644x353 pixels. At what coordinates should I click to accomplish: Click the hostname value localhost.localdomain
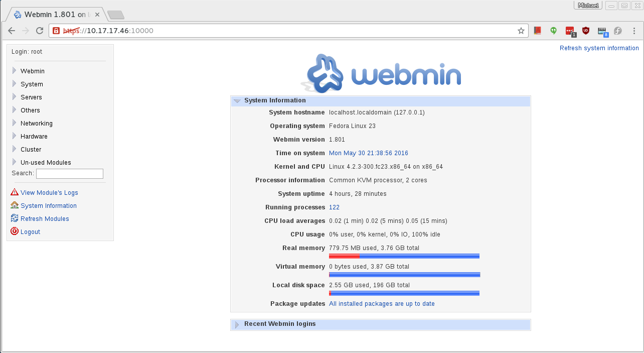[377, 112]
